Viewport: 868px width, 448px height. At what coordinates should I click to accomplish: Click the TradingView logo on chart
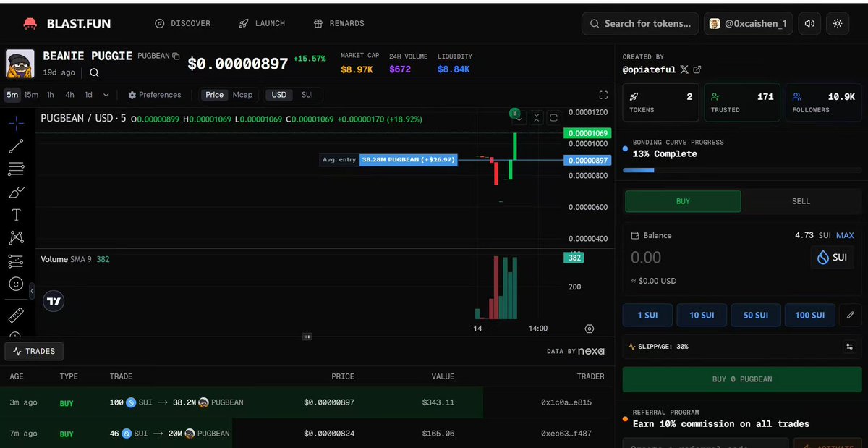54,301
